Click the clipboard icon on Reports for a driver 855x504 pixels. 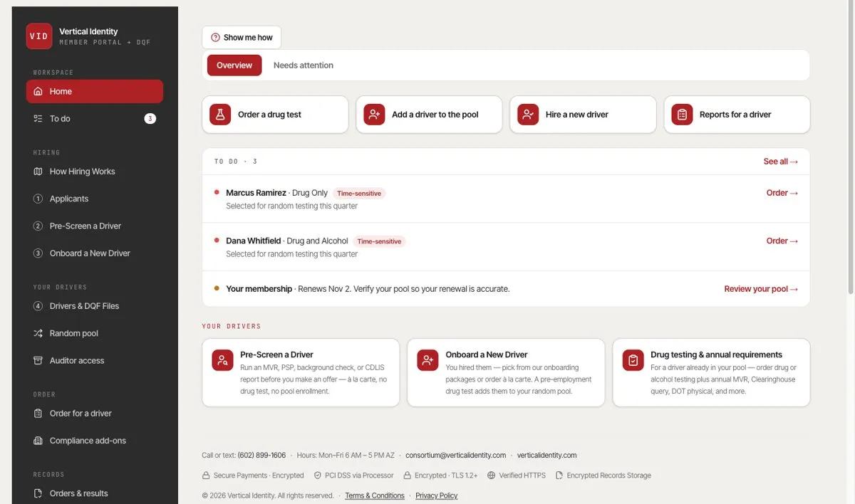[x=682, y=115]
